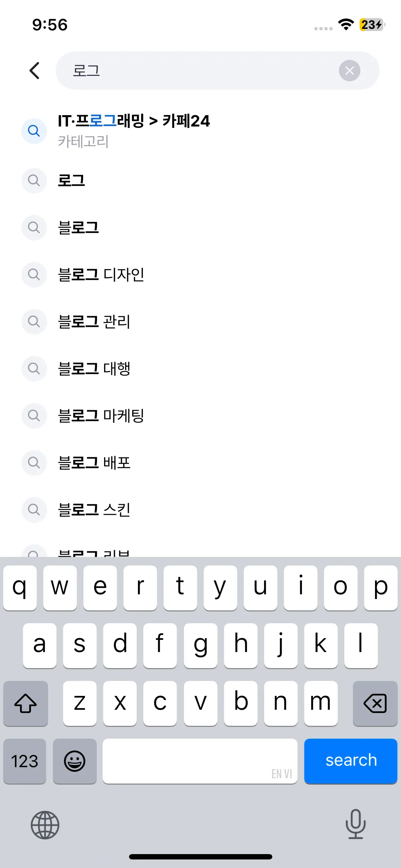Screen dimensions: 401x868
Task: Select the 블로그 스킨 suggestion
Action: (x=94, y=510)
